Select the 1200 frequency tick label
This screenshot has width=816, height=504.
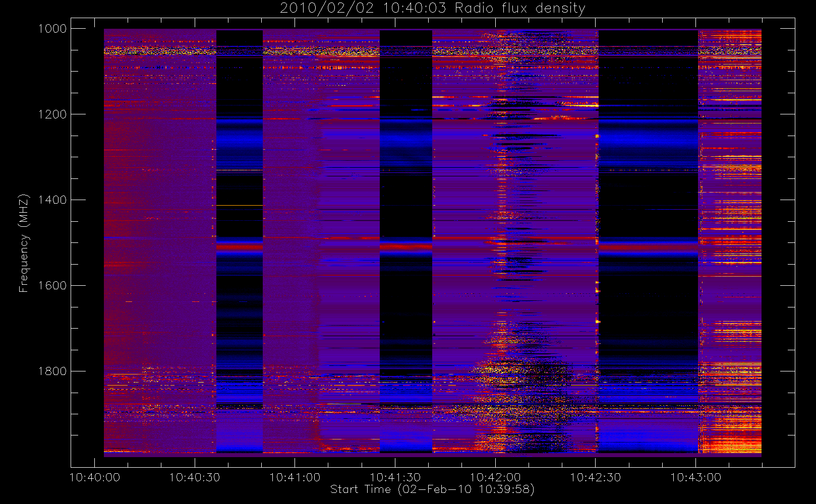(x=52, y=114)
